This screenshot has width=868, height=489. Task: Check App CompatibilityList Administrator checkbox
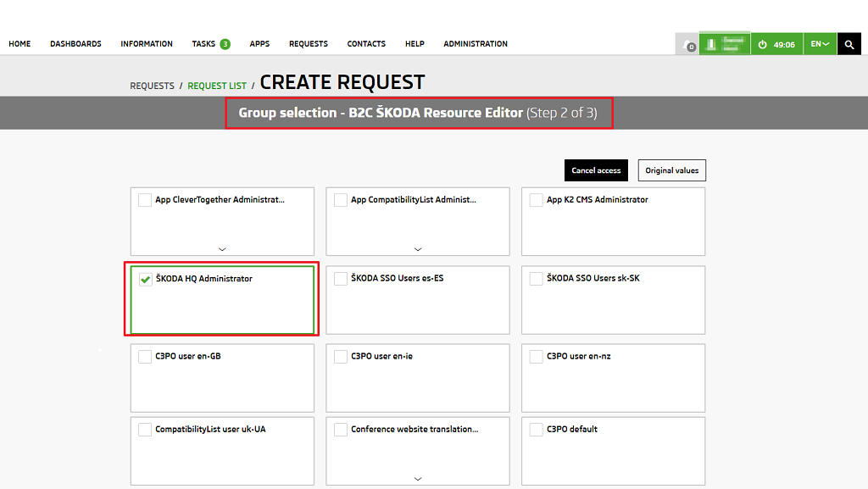click(341, 200)
